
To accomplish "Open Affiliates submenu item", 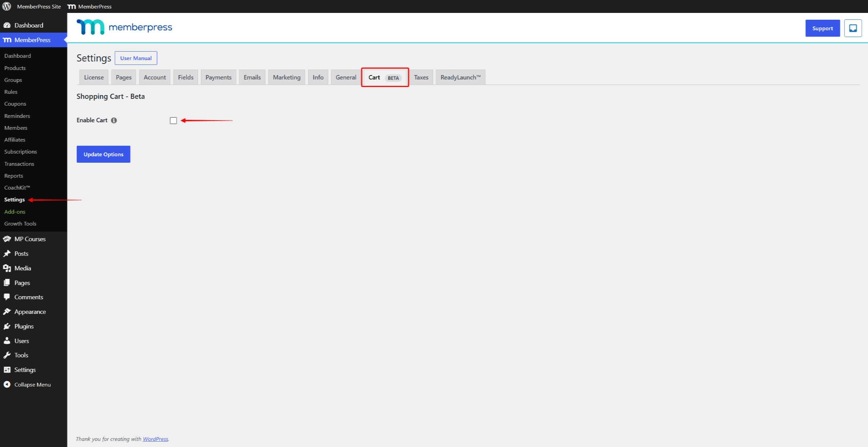I will click(x=15, y=140).
